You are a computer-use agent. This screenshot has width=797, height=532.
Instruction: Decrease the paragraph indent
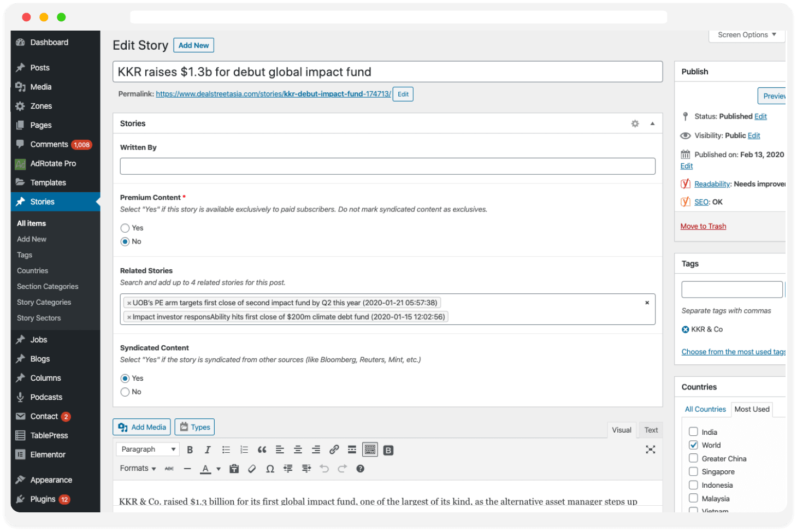pyautogui.click(x=288, y=469)
